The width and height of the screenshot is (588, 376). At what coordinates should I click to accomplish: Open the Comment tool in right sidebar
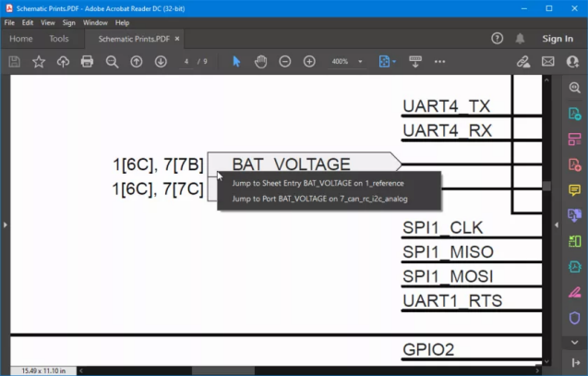pos(575,190)
